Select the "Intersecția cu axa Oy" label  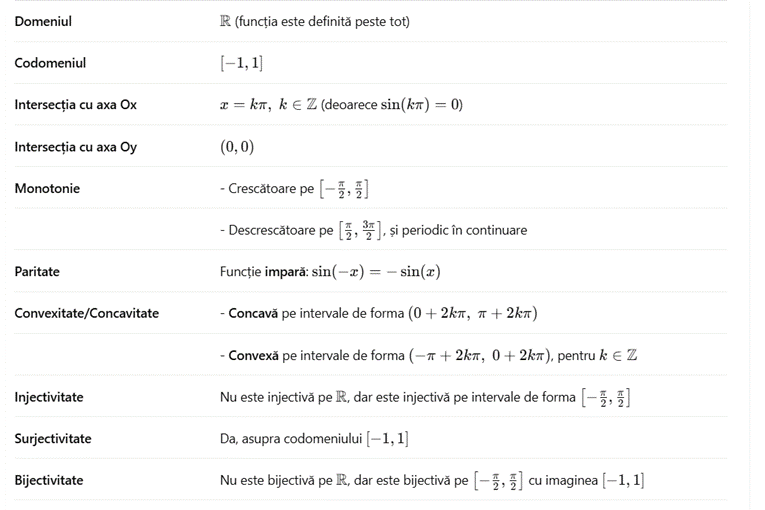(75, 147)
